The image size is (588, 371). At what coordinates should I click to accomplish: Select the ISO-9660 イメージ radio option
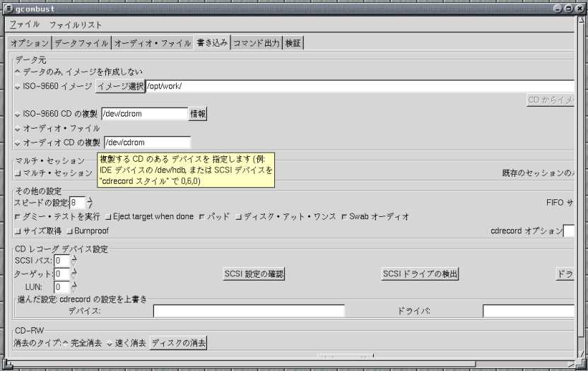point(18,87)
